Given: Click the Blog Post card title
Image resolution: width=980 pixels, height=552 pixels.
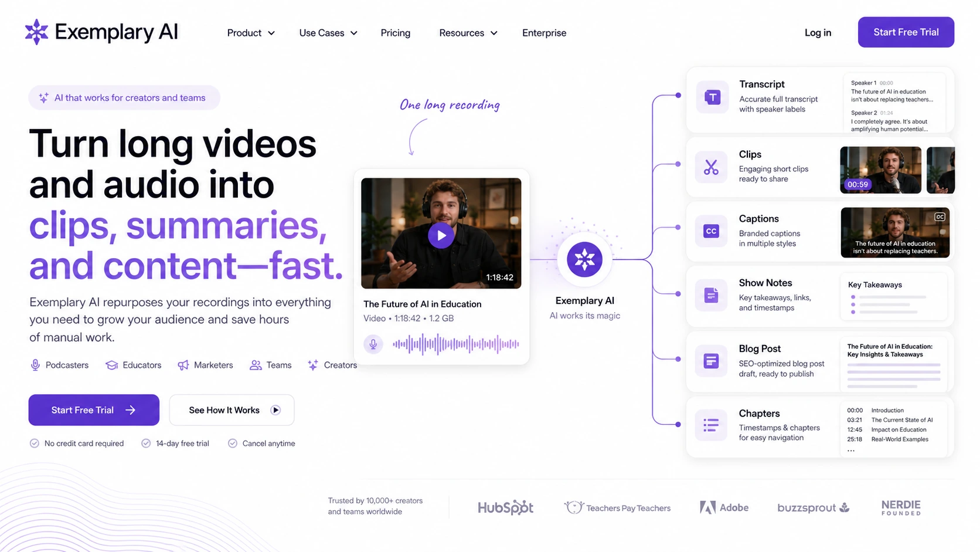Looking at the screenshot, I should tap(760, 348).
